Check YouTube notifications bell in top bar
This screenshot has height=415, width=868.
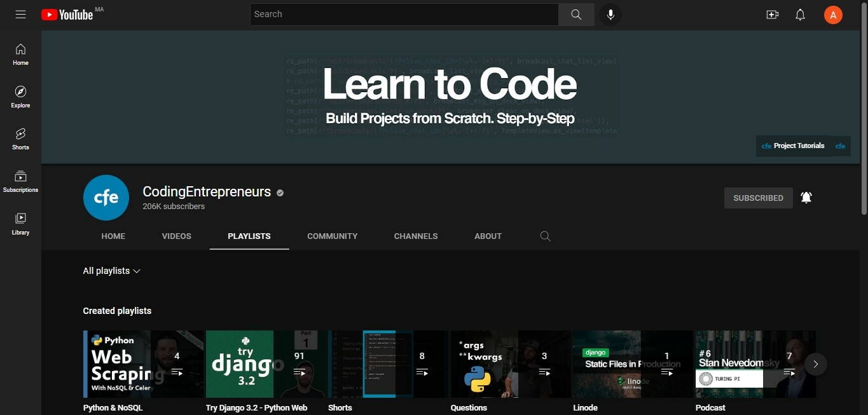pos(800,14)
